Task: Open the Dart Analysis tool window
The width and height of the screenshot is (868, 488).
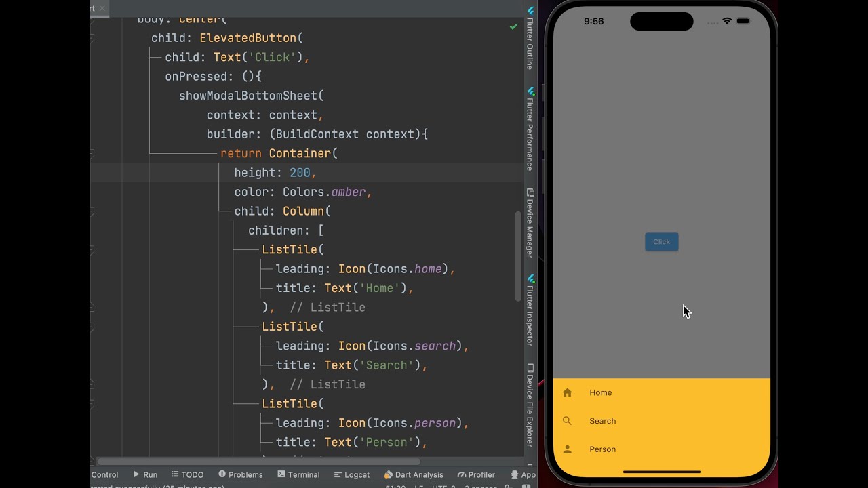Action: coord(414,474)
